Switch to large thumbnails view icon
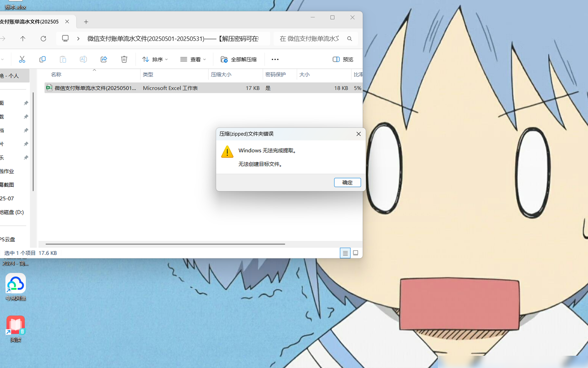 click(356, 253)
